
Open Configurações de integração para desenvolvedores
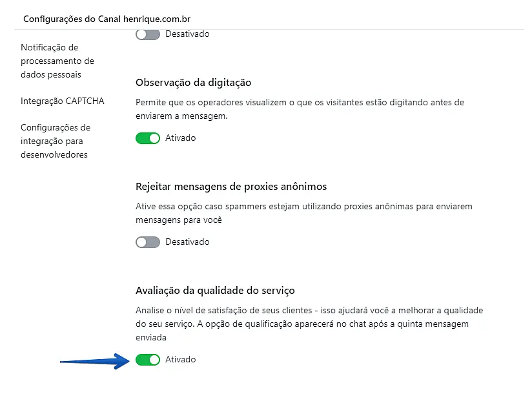[x=56, y=141]
